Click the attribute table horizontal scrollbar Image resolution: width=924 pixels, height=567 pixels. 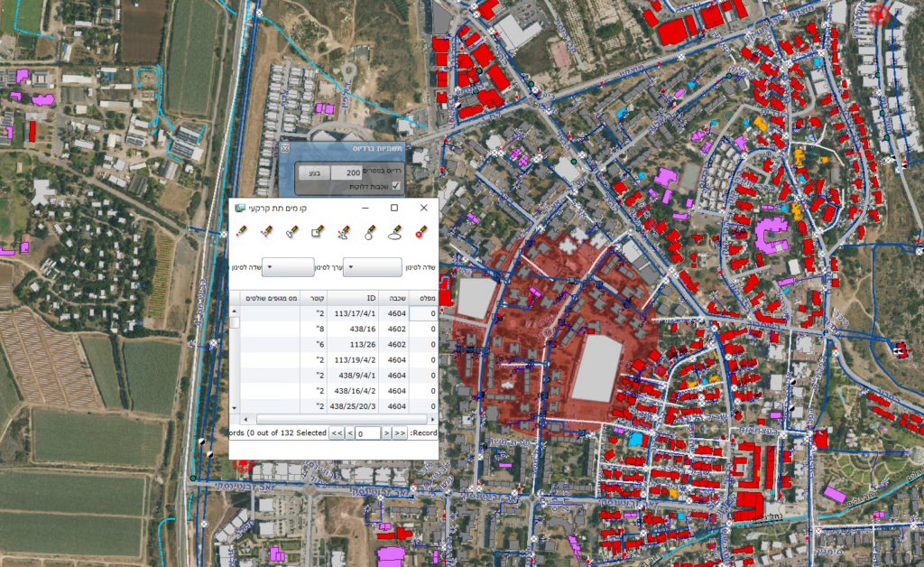(x=342, y=419)
